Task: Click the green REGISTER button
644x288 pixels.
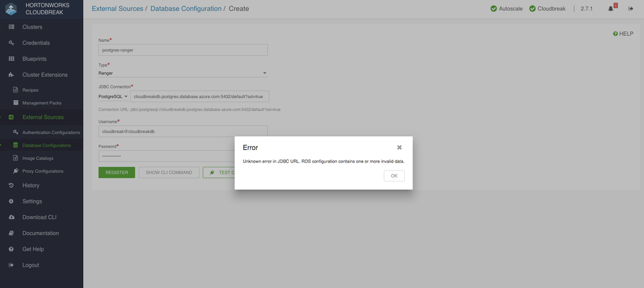Action: 117,172
